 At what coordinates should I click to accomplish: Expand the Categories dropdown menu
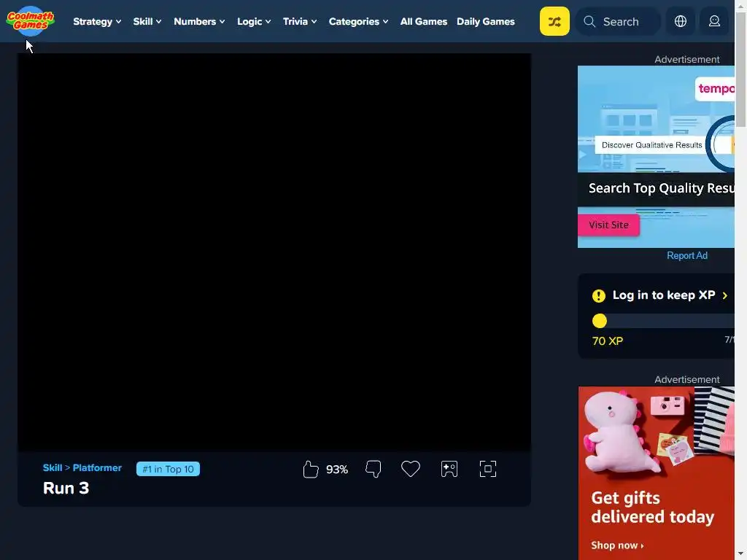click(x=358, y=21)
